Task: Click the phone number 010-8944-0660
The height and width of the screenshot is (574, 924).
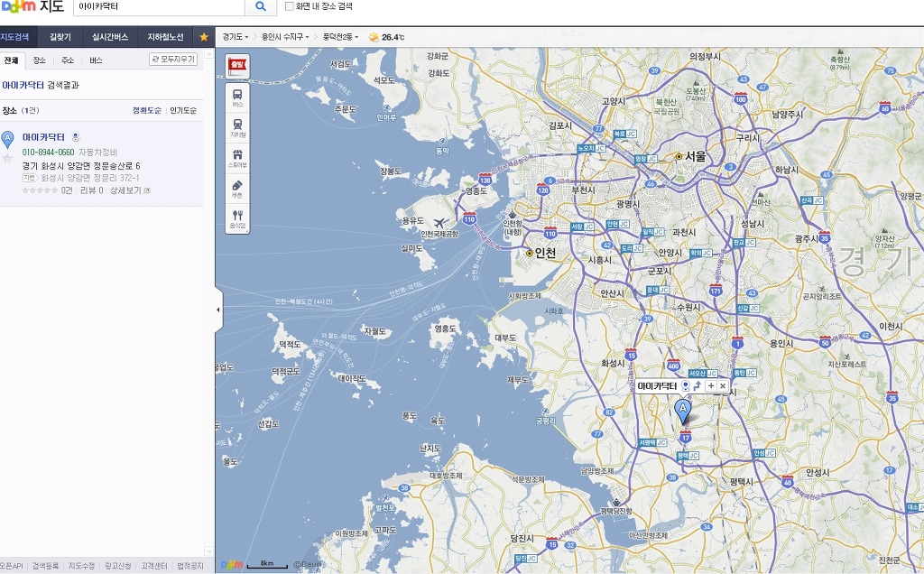Action: [x=49, y=152]
